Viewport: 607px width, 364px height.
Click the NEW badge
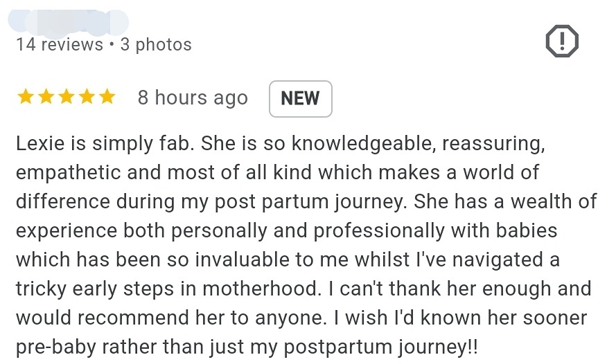[x=300, y=98]
